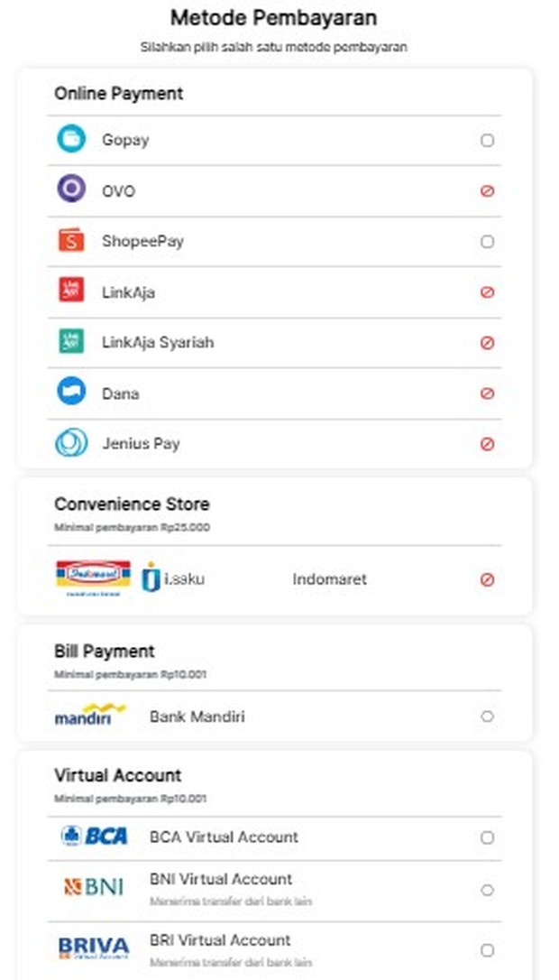Click the LinkAja logo

coord(70,291)
